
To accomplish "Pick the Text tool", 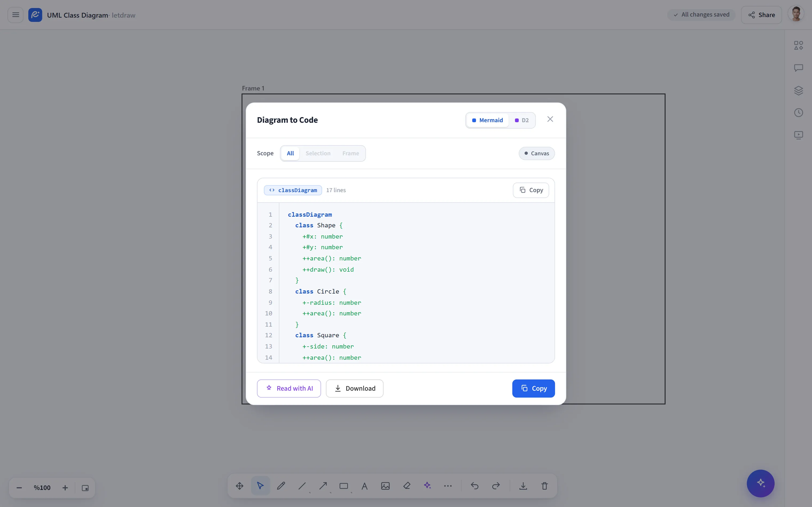I will tap(365, 486).
